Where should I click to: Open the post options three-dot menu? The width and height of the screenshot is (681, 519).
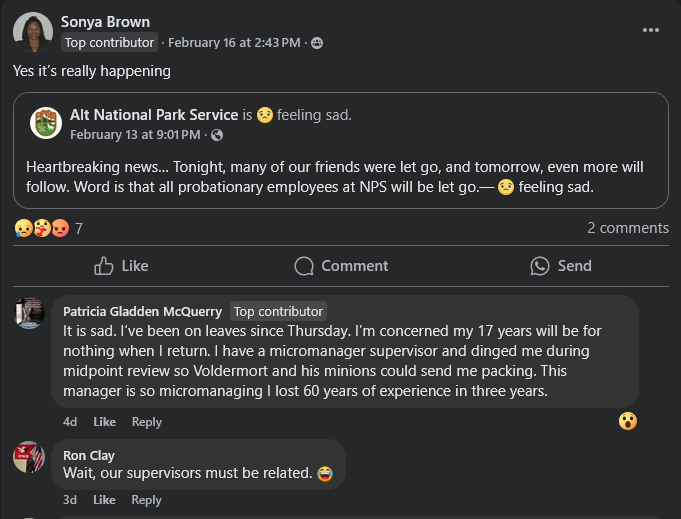pos(651,30)
